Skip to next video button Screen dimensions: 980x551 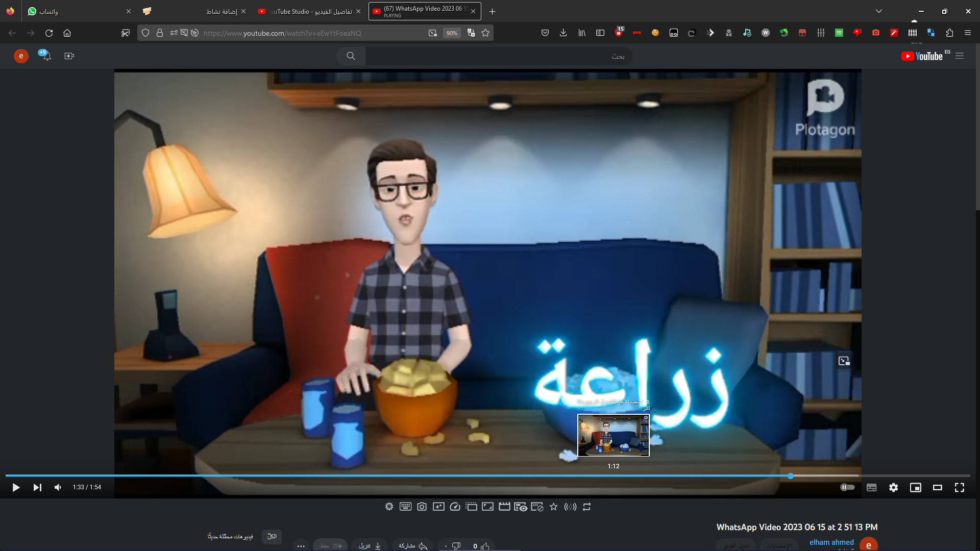pyautogui.click(x=37, y=487)
